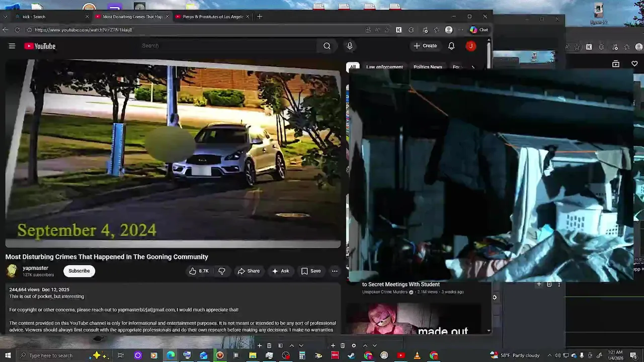Select the Politics News filter chip

[428, 67]
